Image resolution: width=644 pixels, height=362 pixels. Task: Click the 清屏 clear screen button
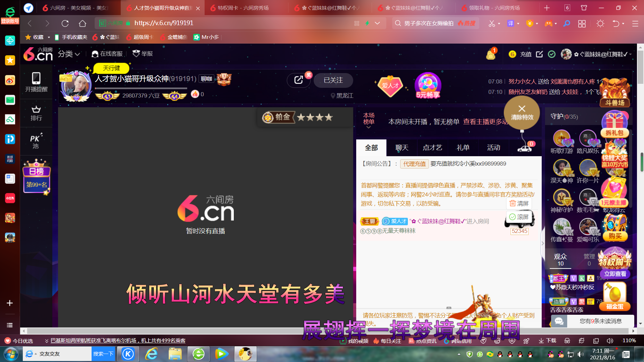click(519, 203)
